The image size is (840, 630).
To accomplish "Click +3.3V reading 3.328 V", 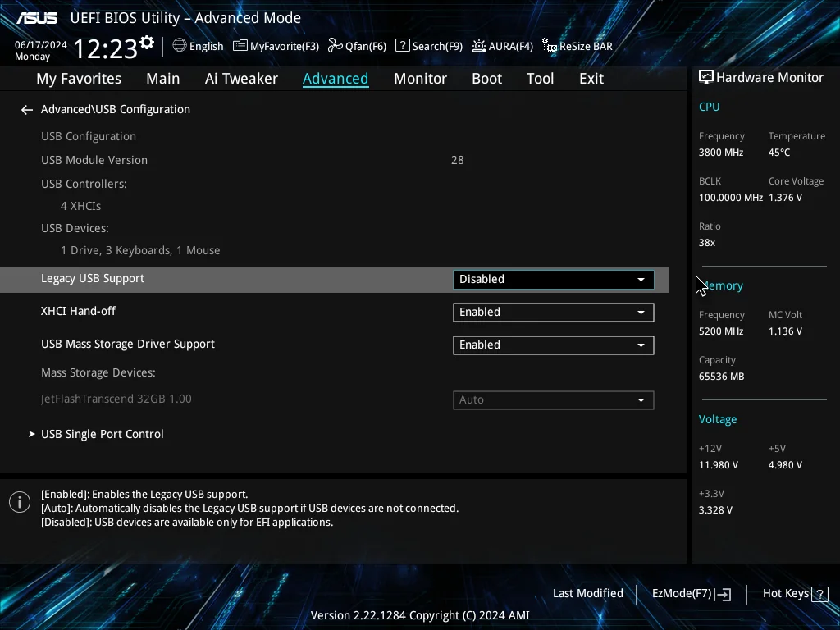I will click(x=715, y=510).
